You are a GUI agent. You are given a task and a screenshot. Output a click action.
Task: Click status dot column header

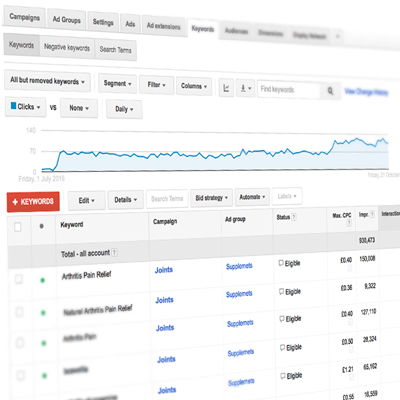click(x=41, y=226)
